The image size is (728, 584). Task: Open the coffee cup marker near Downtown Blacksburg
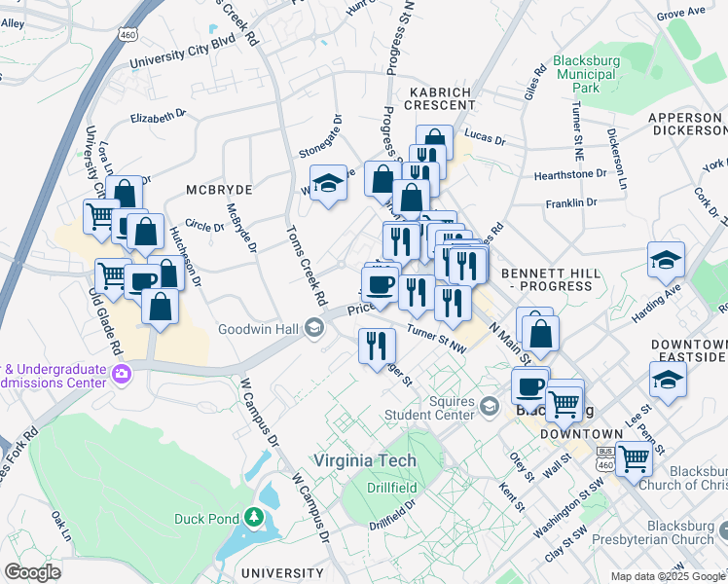[x=530, y=389]
